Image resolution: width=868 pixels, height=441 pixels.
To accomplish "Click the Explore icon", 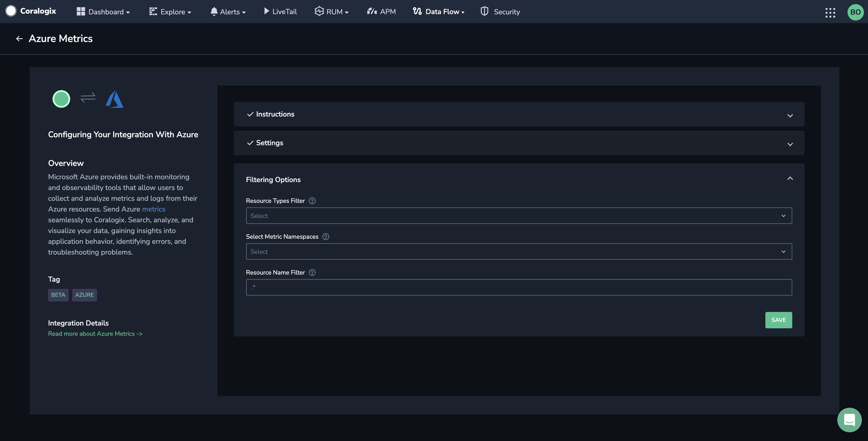I will pyautogui.click(x=153, y=12).
